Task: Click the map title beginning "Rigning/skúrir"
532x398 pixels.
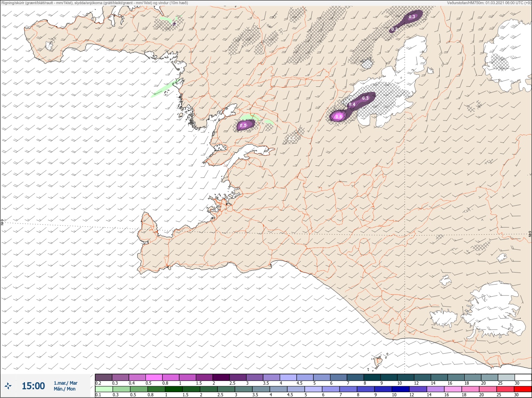Action: [x=95, y=3]
